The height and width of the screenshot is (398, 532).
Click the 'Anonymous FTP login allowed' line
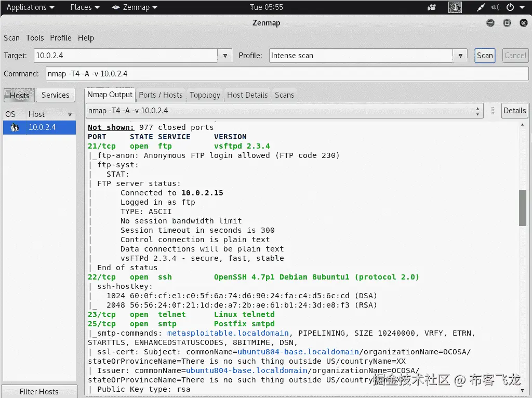[214, 155]
